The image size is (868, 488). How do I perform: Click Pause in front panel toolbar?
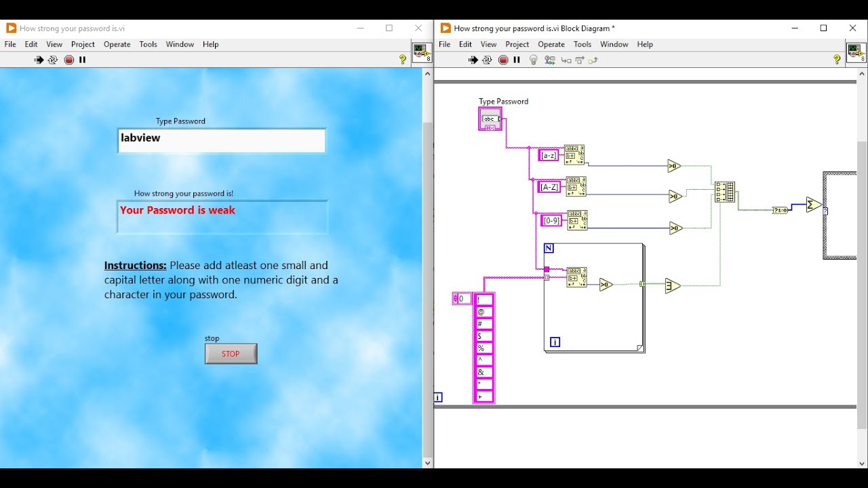pos(83,60)
